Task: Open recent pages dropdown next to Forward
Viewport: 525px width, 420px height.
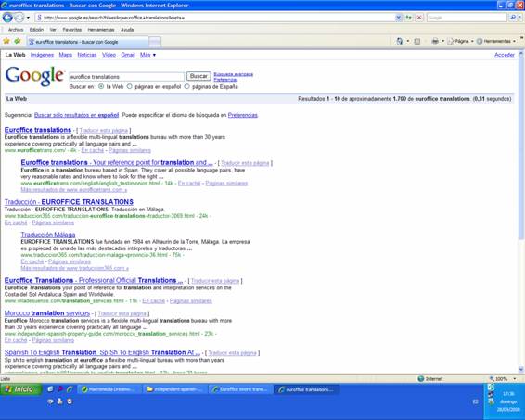Action: 28,18
